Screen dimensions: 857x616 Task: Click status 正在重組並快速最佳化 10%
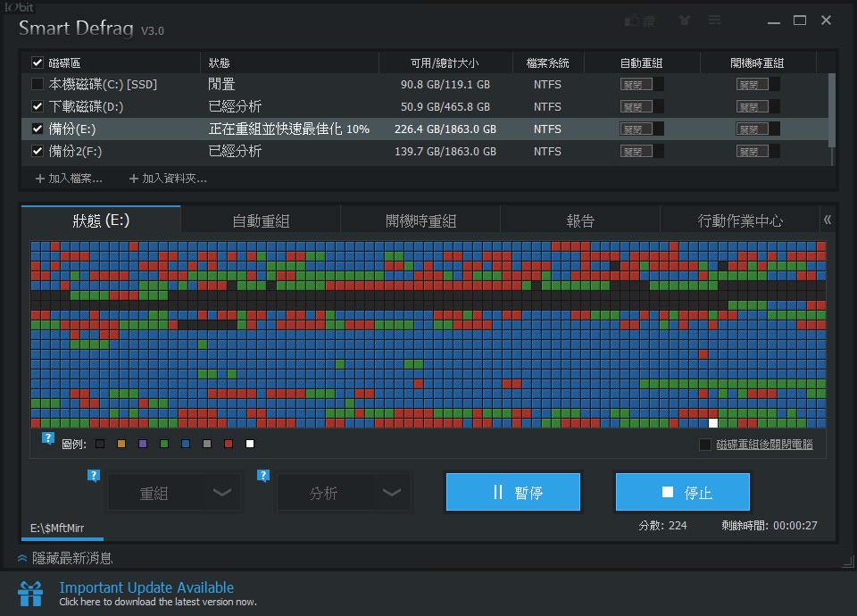click(x=288, y=129)
